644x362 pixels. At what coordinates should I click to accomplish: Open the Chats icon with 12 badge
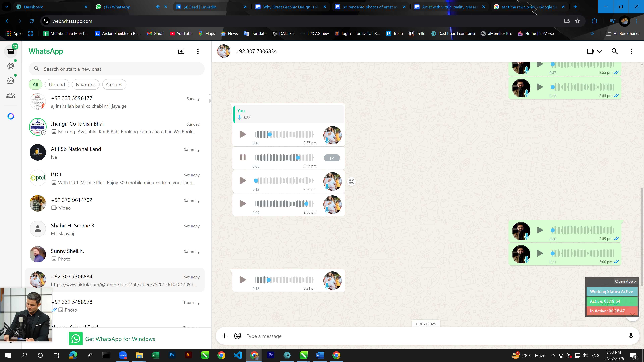click(11, 51)
